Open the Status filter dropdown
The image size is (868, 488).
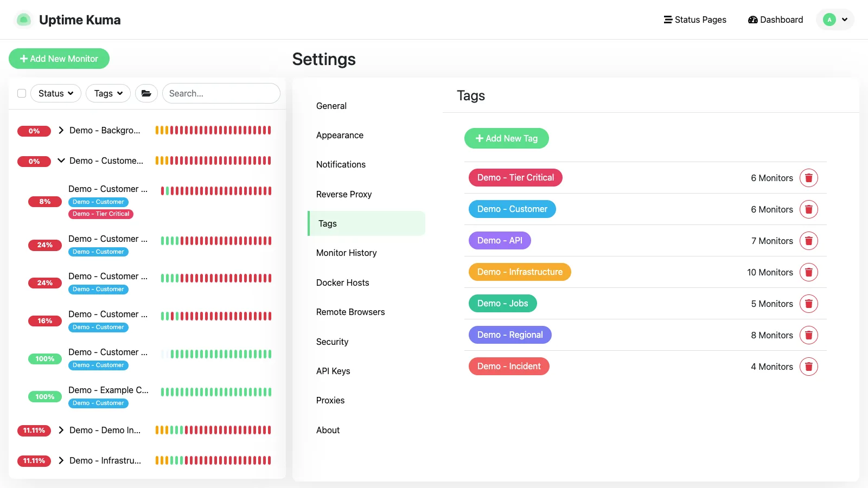[x=56, y=93]
